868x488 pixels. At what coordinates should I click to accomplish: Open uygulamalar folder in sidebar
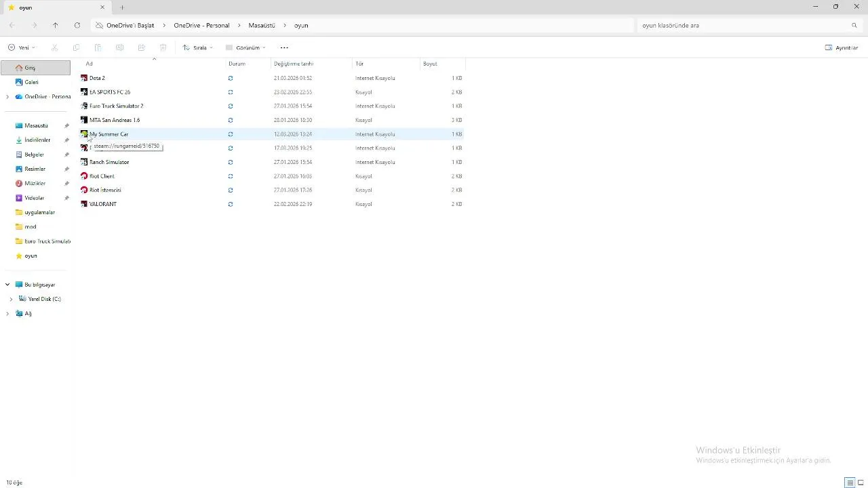[x=39, y=212]
